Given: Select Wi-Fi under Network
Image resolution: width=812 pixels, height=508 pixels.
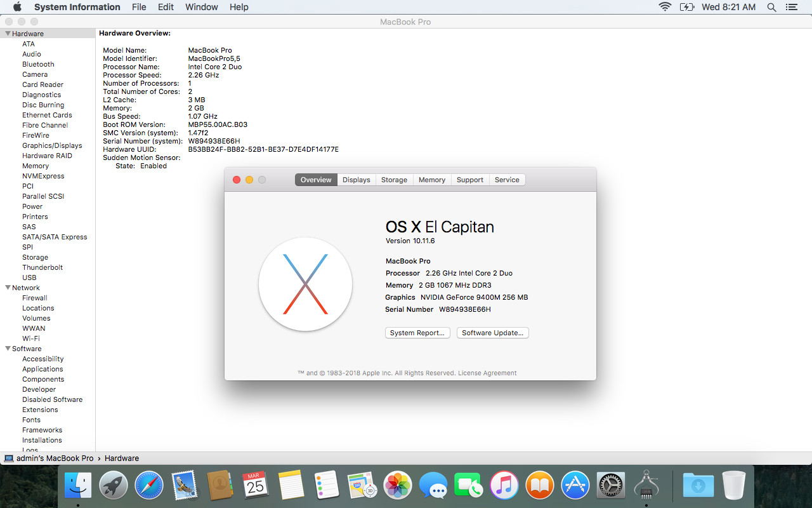Looking at the screenshot, I should [x=31, y=338].
